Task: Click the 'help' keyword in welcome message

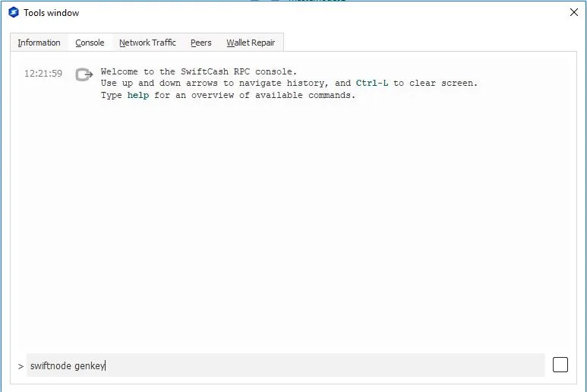Action: pyautogui.click(x=137, y=95)
